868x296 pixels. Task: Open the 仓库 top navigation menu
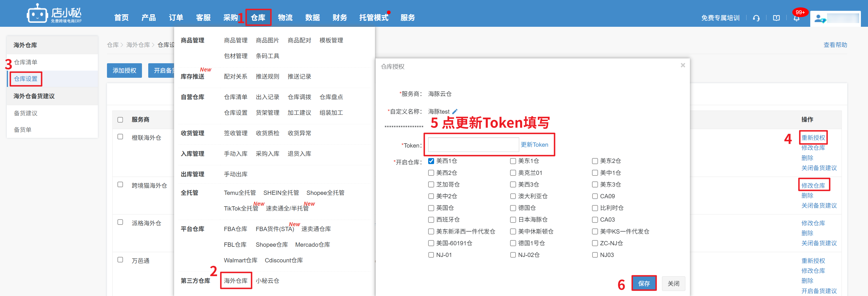click(x=258, y=18)
